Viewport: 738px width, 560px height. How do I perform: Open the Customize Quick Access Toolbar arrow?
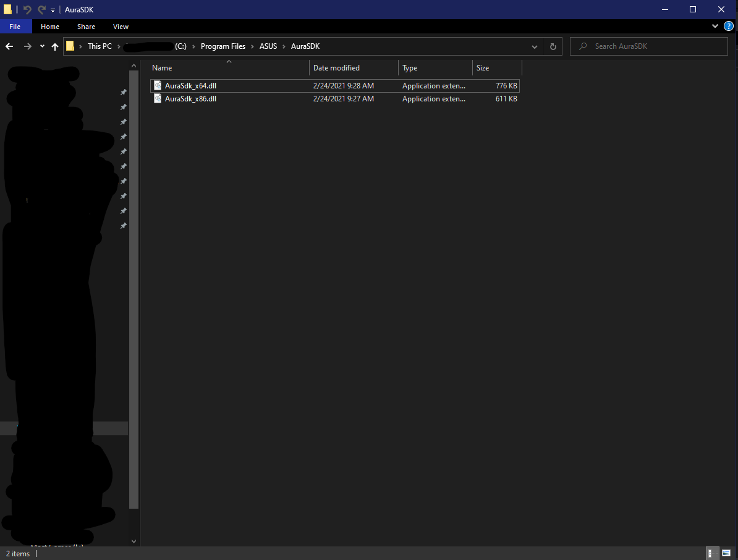[x=53, y=10]
